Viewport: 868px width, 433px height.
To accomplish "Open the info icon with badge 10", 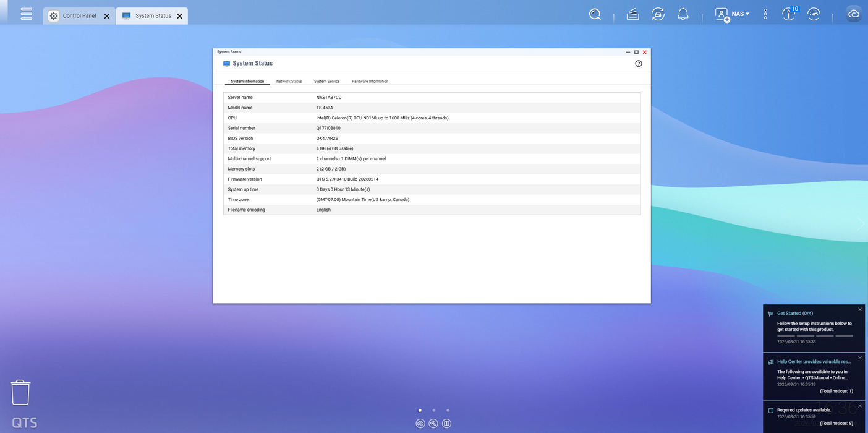I will coord(789,14).
